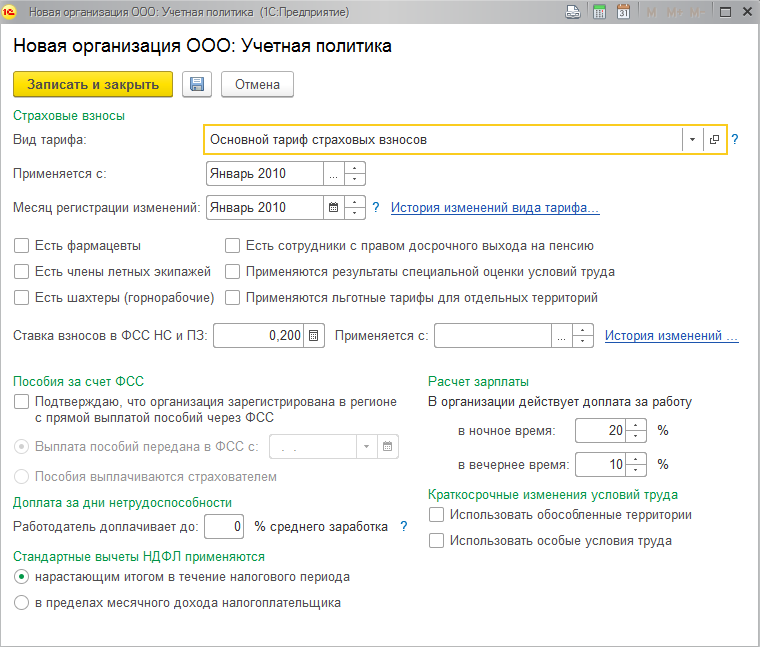Image resolution: width=760 pixels, height=647 pixels.
Task: Click the Отмена button
Action: 257,85
